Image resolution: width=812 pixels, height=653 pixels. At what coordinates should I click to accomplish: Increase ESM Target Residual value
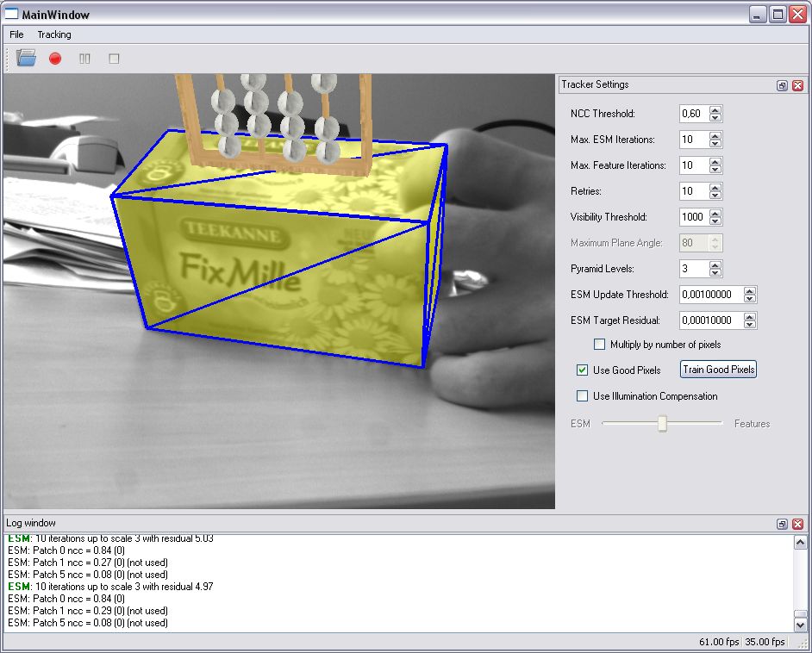pos(749,317)
